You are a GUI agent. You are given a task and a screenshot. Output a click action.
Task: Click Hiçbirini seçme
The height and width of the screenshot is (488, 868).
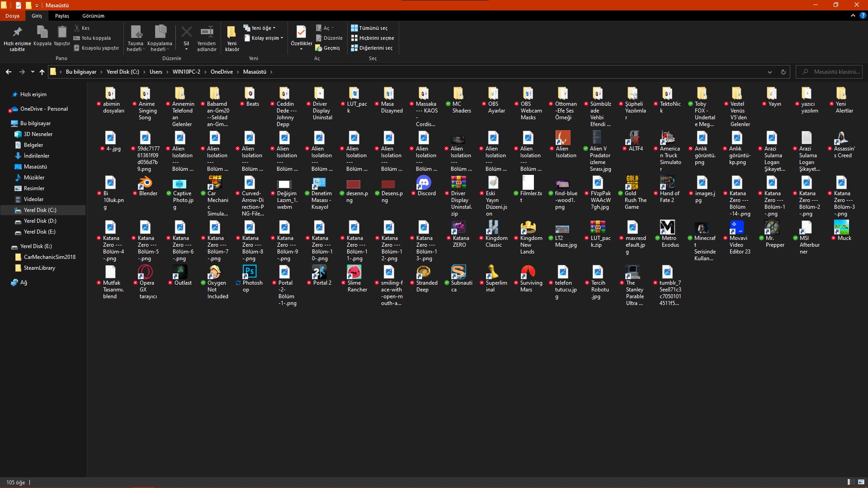click(373, 38)
